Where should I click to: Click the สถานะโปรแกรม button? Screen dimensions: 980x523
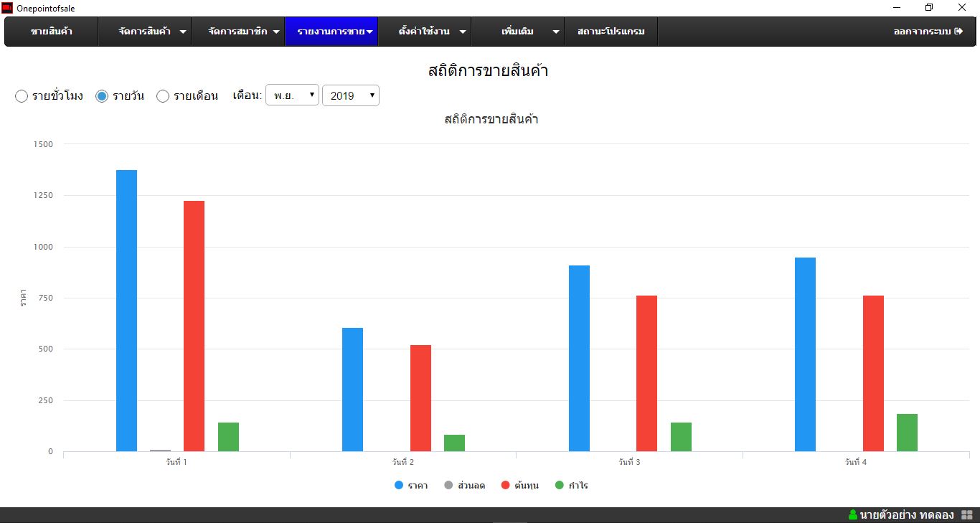click(611, 32)
